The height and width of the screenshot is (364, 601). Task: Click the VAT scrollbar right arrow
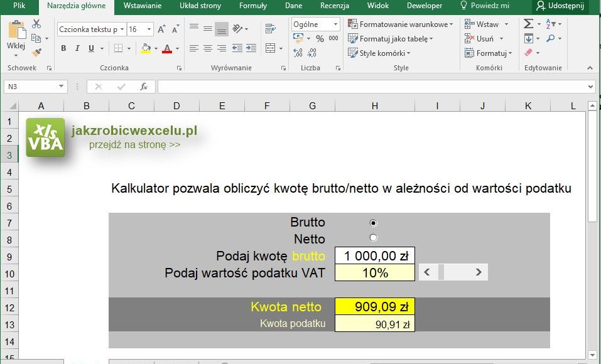point(479,272)
